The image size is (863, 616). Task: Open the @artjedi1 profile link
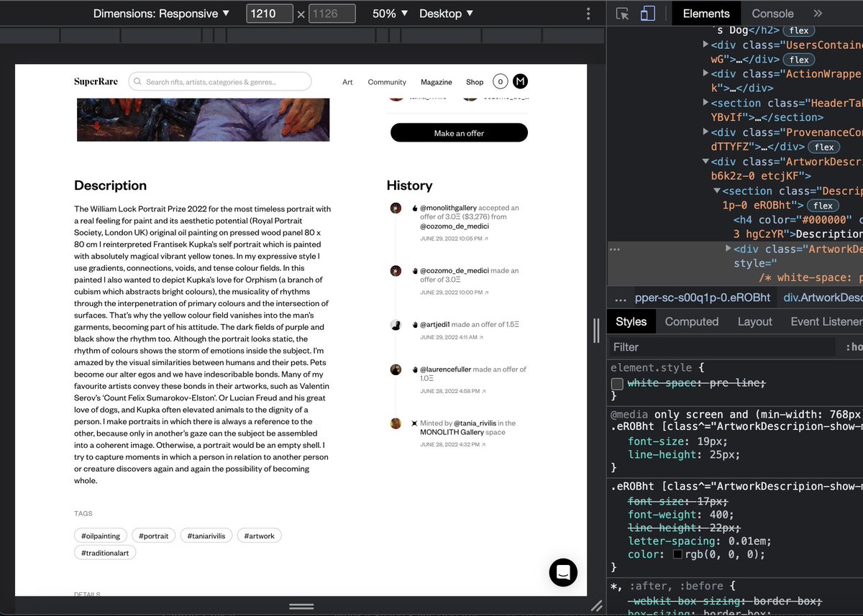435,325
